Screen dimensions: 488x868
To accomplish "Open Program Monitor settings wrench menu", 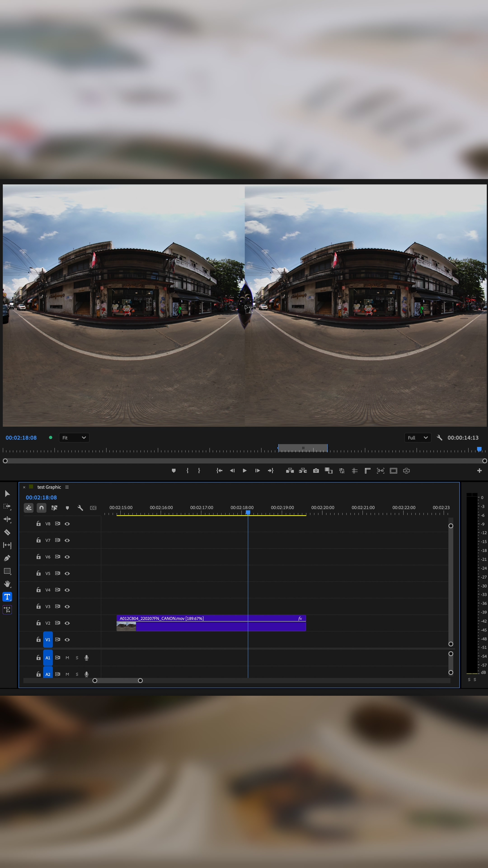I will 439,438.
